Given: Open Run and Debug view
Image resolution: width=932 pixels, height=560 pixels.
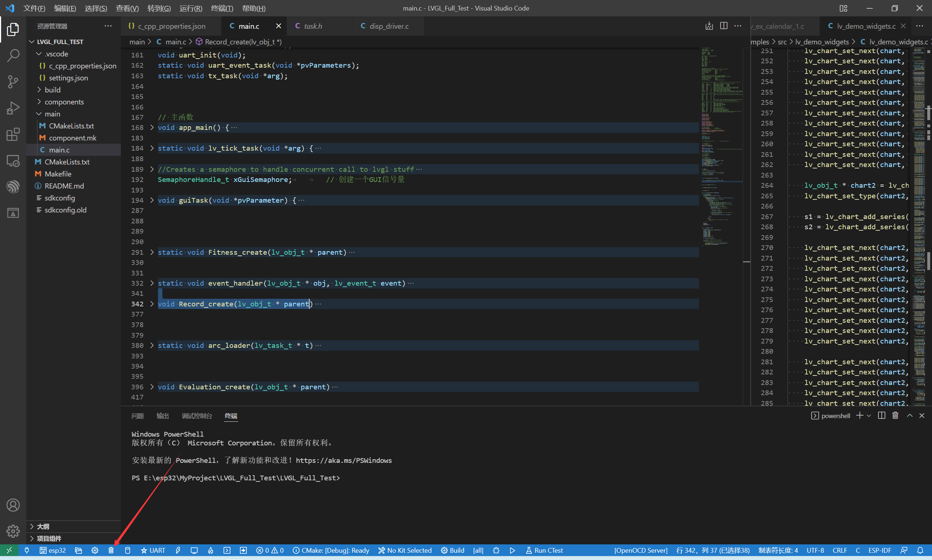Looking at the screenshot, I should 13,108.
